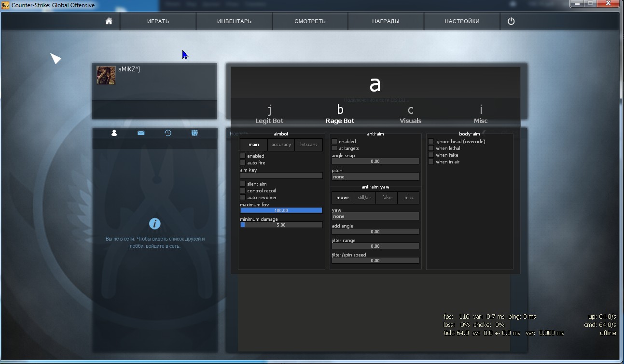Enable body-aim when in air

click(431, 162)
